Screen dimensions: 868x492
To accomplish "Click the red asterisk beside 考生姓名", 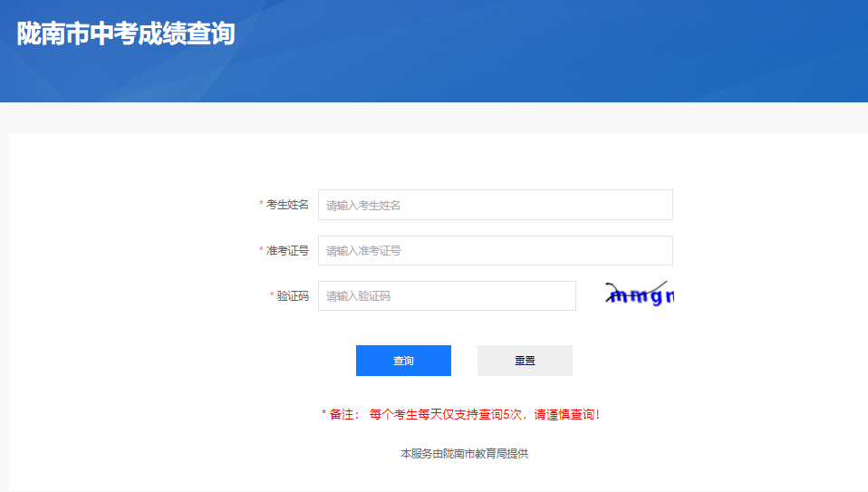I will (x=261, y=205).
